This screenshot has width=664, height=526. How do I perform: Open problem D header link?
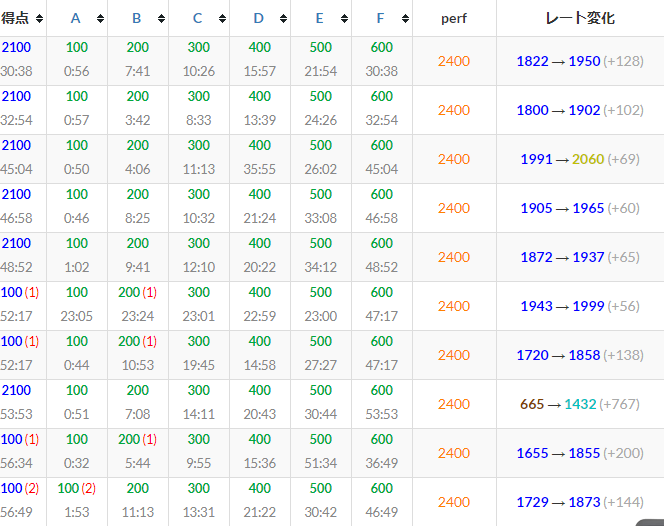pyautogui.click(x=258, y=18)
